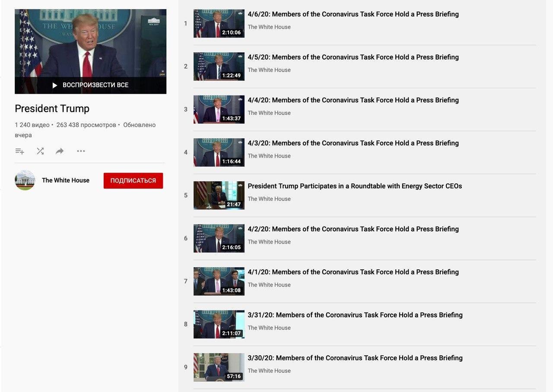The image size is (553, 392).
Task: Click the thumbnail with duration 1:43:08
Action: pyautogui.click(x=219, y=281)
